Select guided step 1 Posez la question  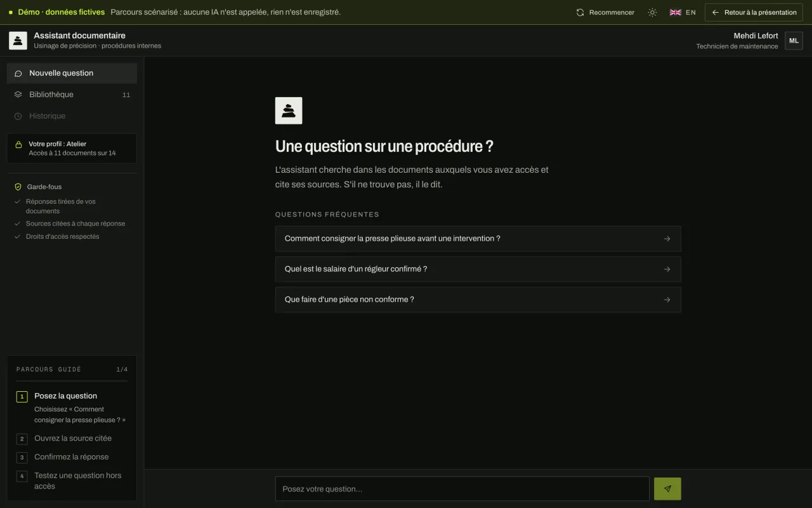point(72,407)
